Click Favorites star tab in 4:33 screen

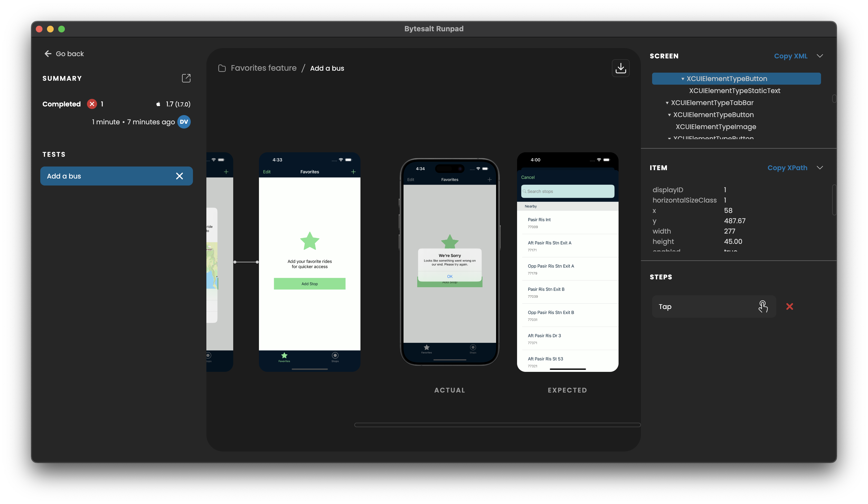284,357
